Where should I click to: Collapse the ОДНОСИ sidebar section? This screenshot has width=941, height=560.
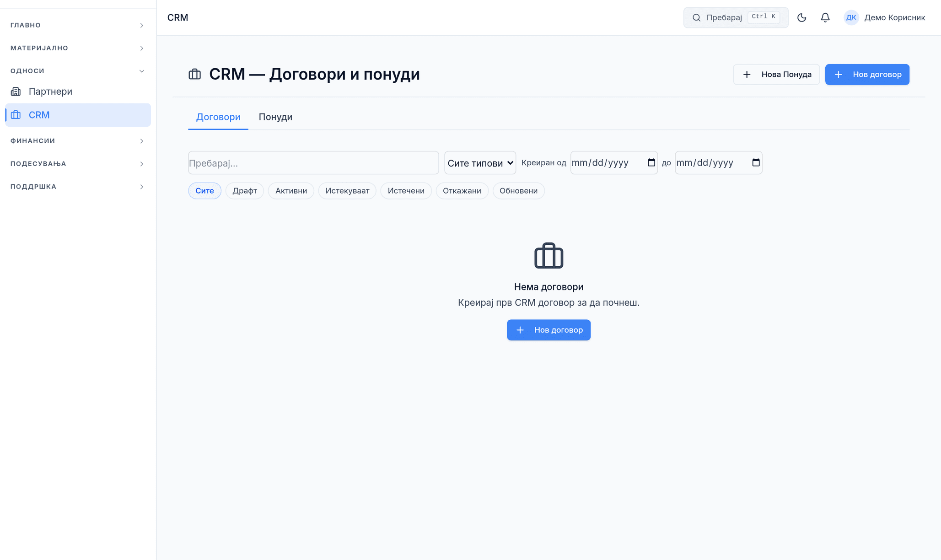point(78,71)
